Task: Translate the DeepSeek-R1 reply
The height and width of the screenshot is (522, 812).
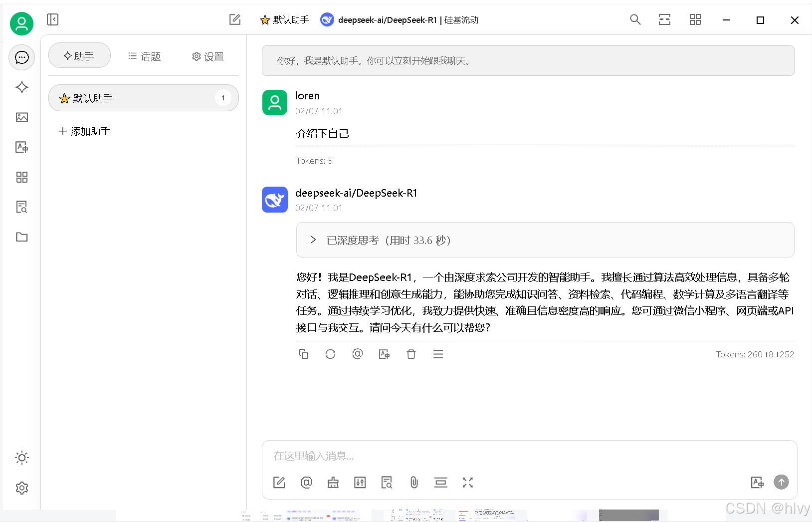Action: (x=384, y=354)
